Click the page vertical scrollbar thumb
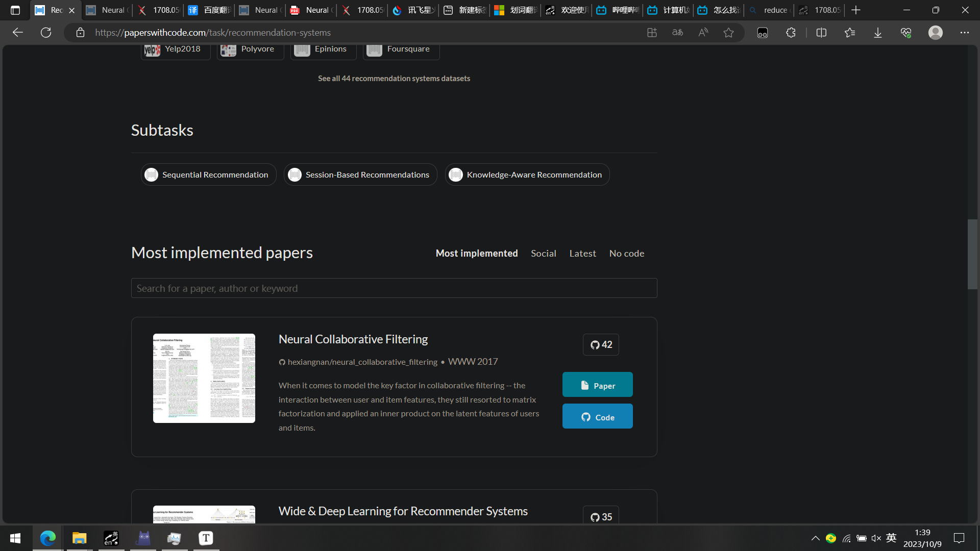Viewport: 980px width, 551px height. (x=972, y=254)
